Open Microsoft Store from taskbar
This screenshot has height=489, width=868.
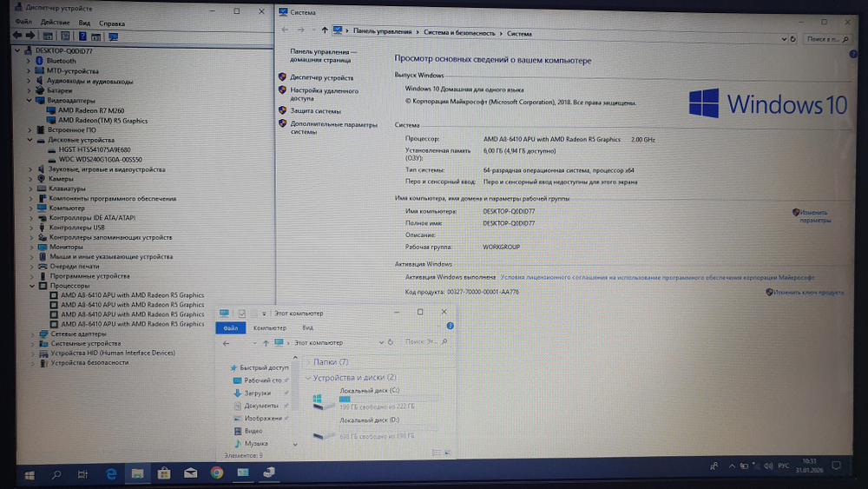tap(164, 473)
